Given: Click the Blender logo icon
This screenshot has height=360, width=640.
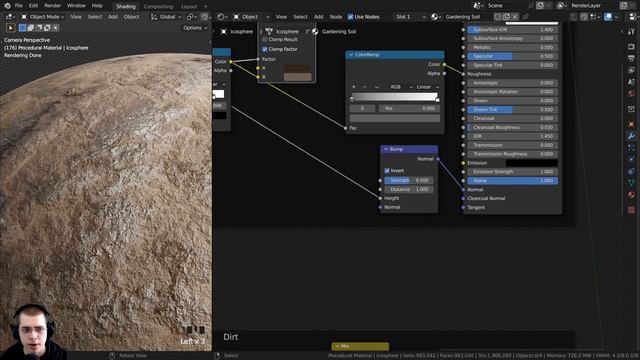Looking at the screenshot, I should [7, 6].
